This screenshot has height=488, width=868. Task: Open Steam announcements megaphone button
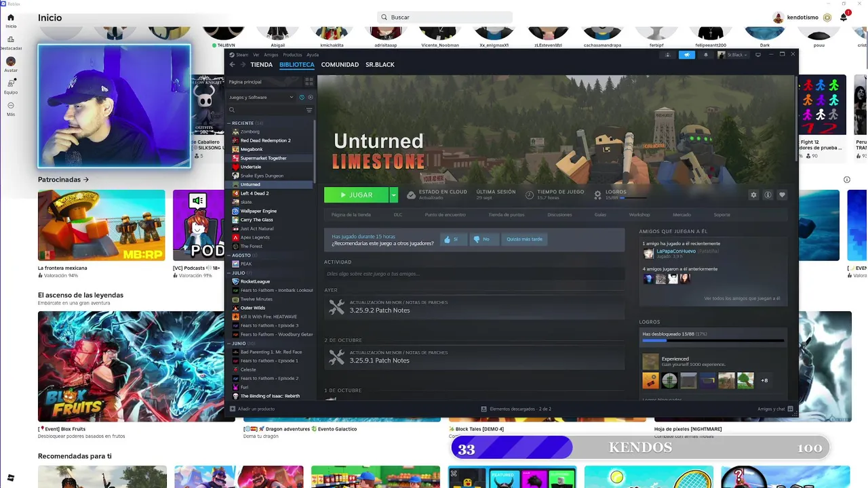(x=686, y=55)
